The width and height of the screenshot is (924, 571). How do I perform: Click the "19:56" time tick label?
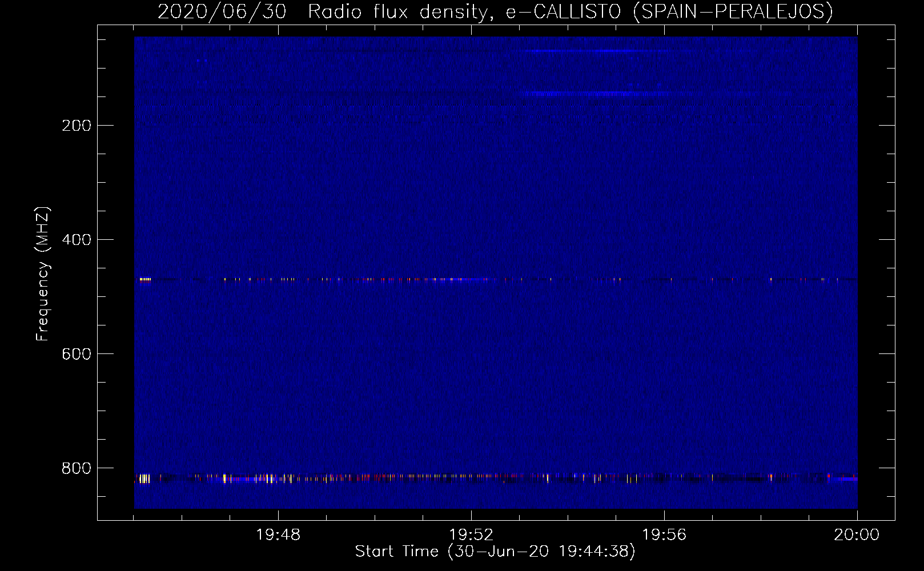(664, 535)
